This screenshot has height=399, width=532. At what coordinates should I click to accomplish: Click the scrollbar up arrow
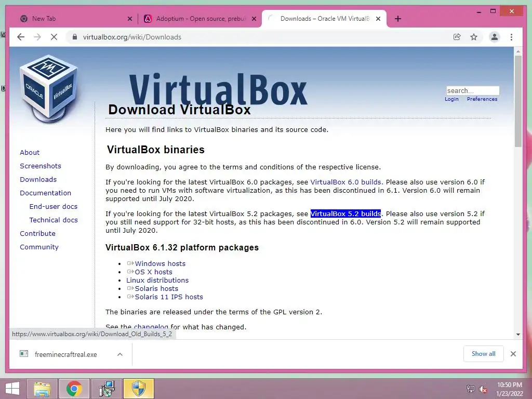coord(518,51)
